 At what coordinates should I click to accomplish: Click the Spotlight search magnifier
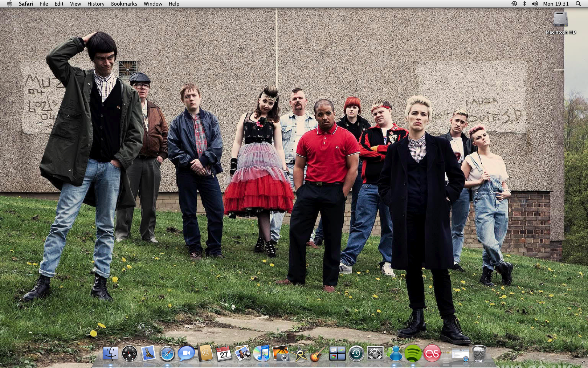click(578, 4)
